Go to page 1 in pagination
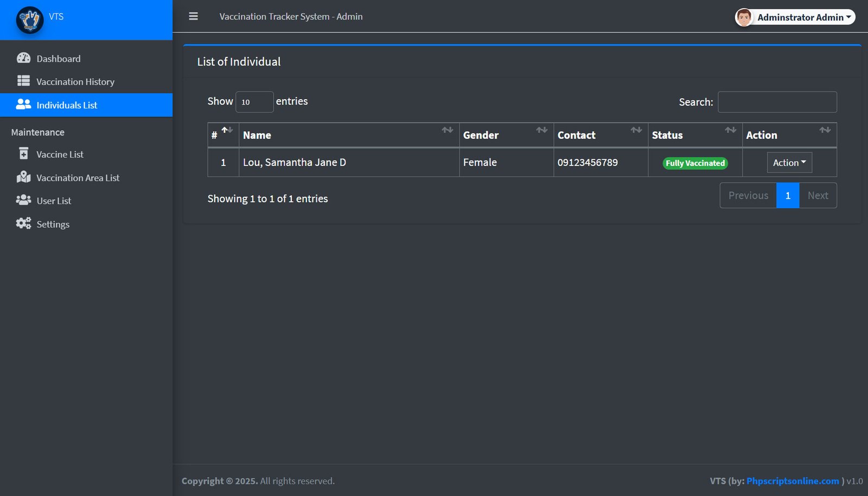 tap(788, 195)
